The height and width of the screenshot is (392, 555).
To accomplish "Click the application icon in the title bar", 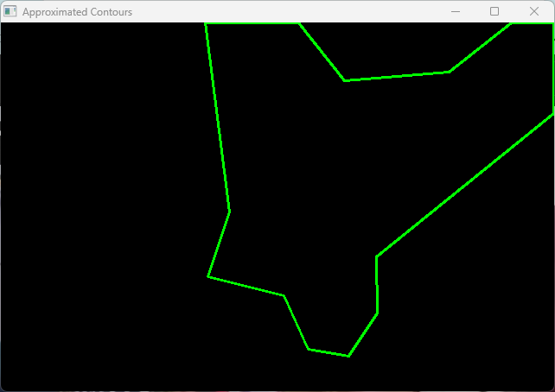I will 10,11.
